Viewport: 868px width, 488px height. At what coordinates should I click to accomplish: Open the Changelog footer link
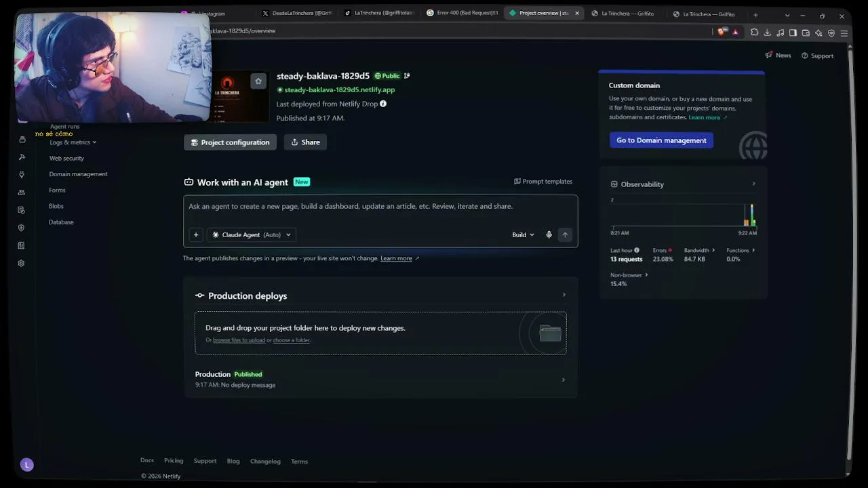(x=265, y=462)
